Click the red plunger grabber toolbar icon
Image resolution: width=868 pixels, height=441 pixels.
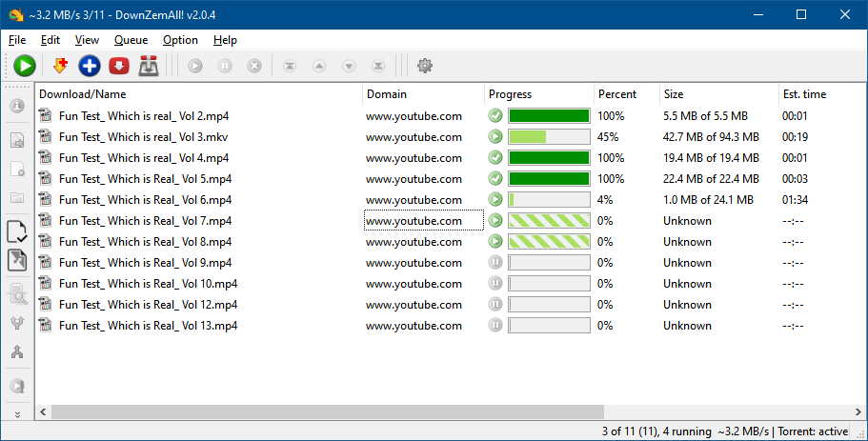pos(149,66)
